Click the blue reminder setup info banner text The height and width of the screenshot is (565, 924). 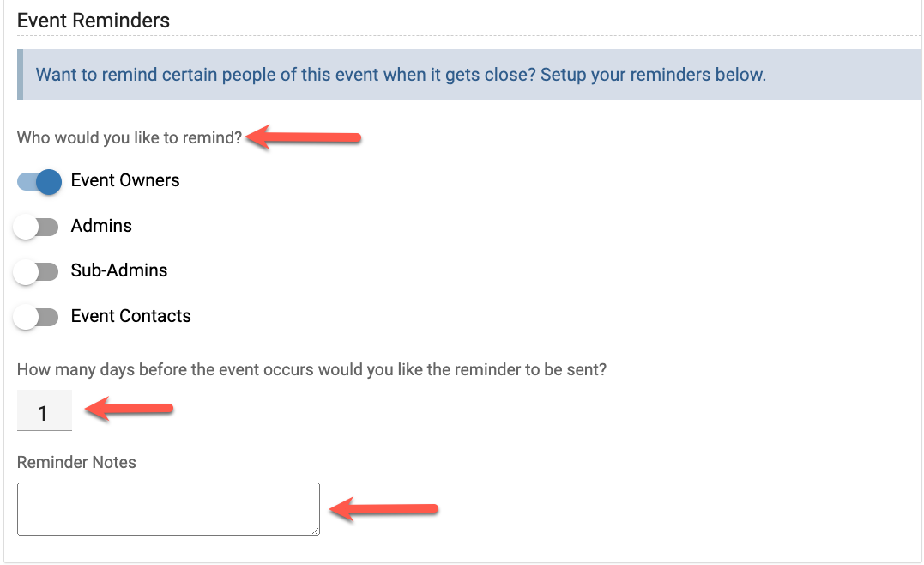tap(401, 75)
